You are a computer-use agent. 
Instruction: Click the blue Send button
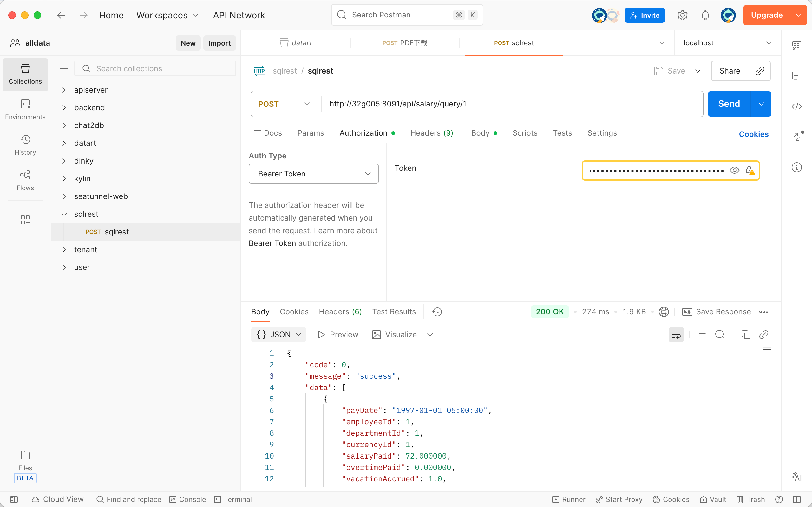[x=729, y=104]
